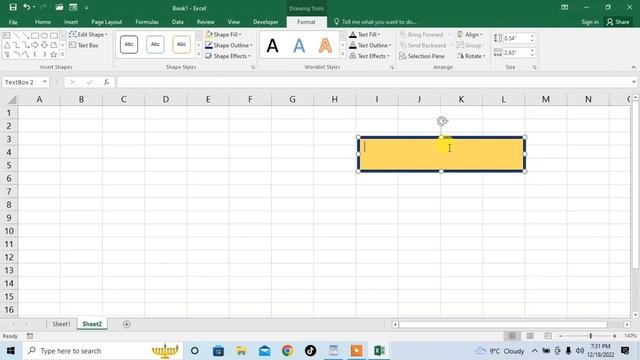Viewport: 640px width, 360px height.
Task: Select the straight line shape
Action: (16, 36)
